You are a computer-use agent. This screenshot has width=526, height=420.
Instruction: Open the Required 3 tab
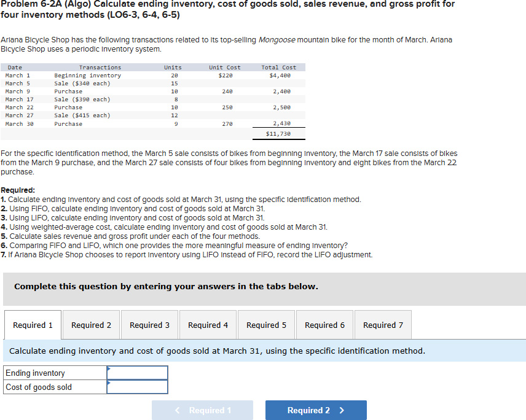149,324
